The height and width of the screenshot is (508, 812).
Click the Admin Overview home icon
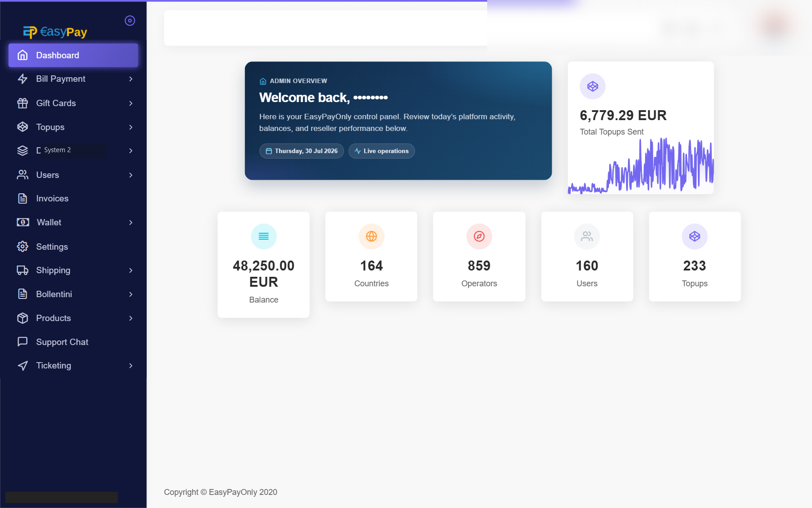[263, 81]
